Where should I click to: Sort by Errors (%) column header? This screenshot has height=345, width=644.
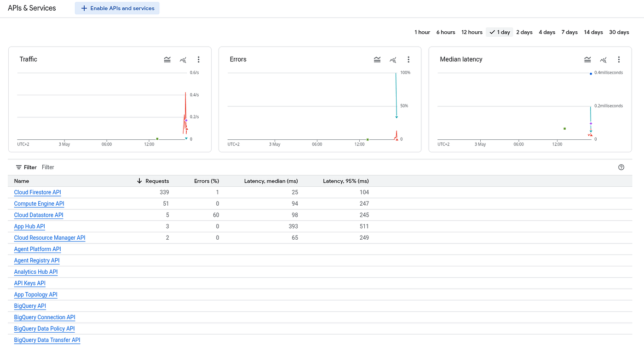(207, 181)
